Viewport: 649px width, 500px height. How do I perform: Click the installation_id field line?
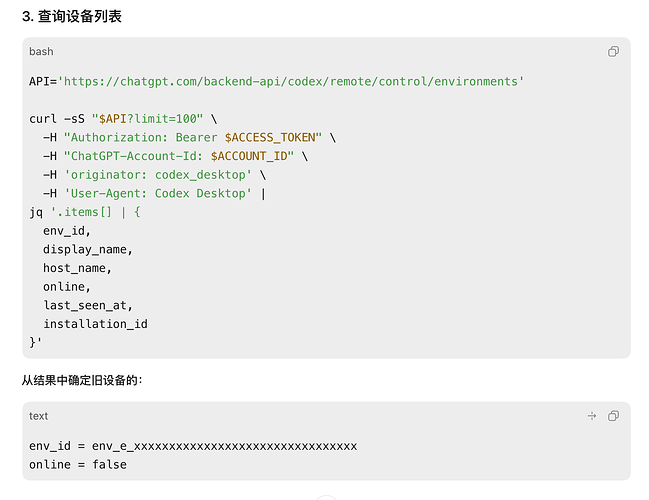tap(95, 324)
